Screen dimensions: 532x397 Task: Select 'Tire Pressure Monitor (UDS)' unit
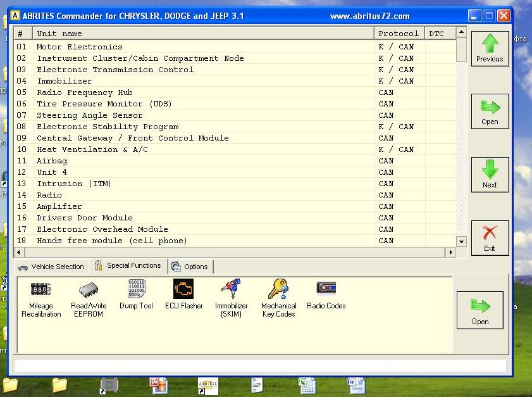tap(104, 104)
